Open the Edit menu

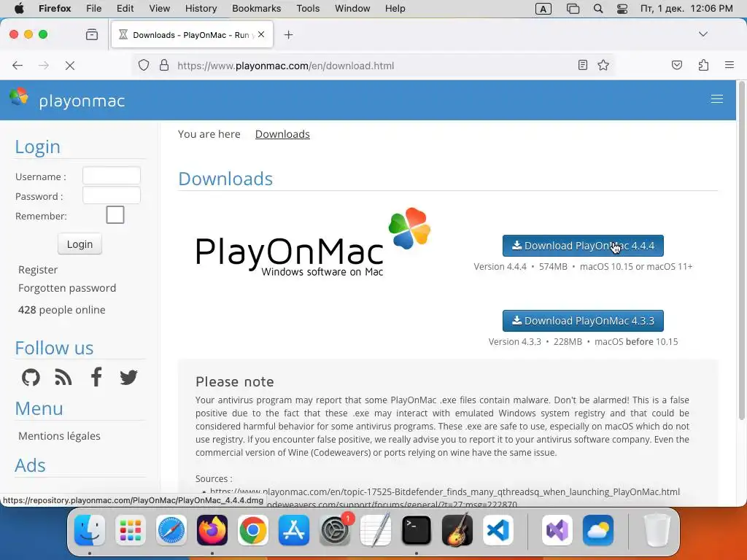(x=125, y=8)
